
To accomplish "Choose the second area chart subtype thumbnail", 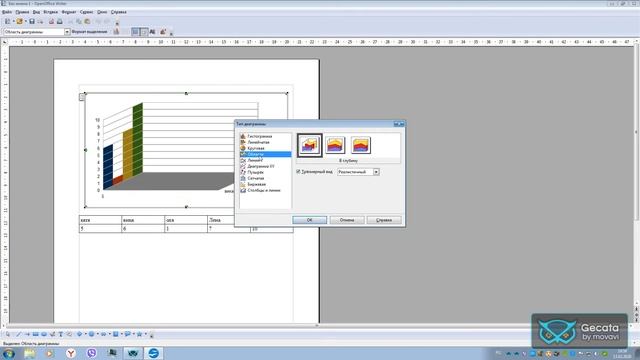I will pyautogui.click(x=335, y=145).
